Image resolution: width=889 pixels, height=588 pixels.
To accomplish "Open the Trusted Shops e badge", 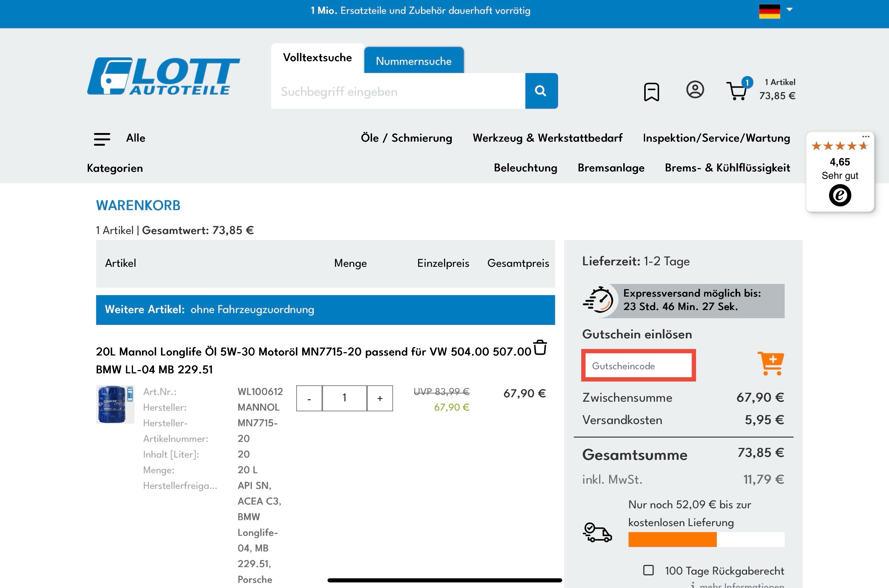I will point(839,195).
